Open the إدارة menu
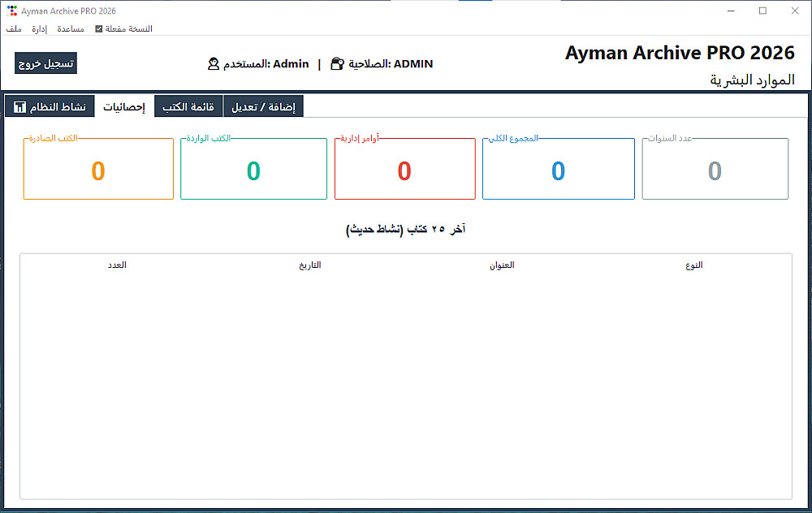This screenshot has width=812, height=513. click(39, 29)
